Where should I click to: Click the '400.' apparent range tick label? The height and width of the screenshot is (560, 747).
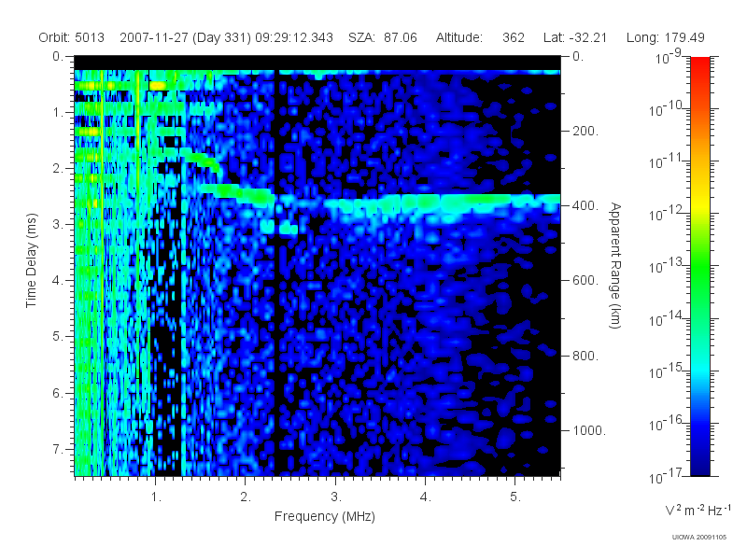click(x=585, y=205)
